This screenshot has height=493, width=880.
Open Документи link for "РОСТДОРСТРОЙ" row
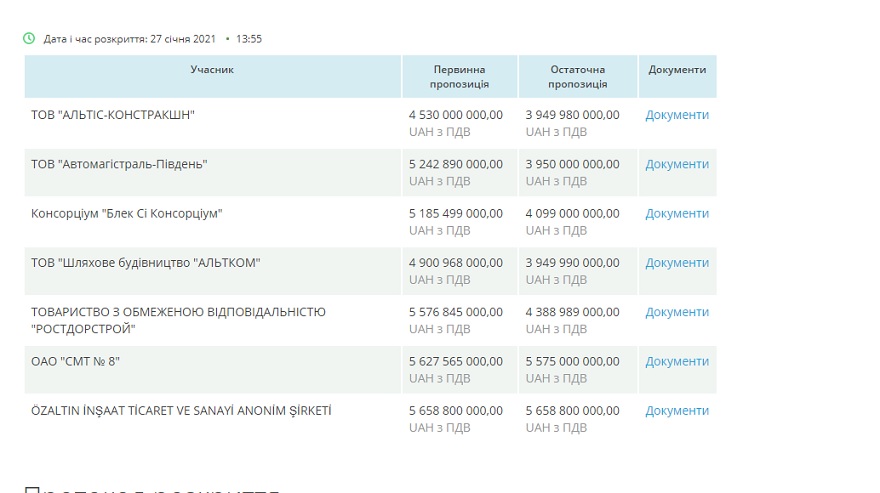[677, 312]
